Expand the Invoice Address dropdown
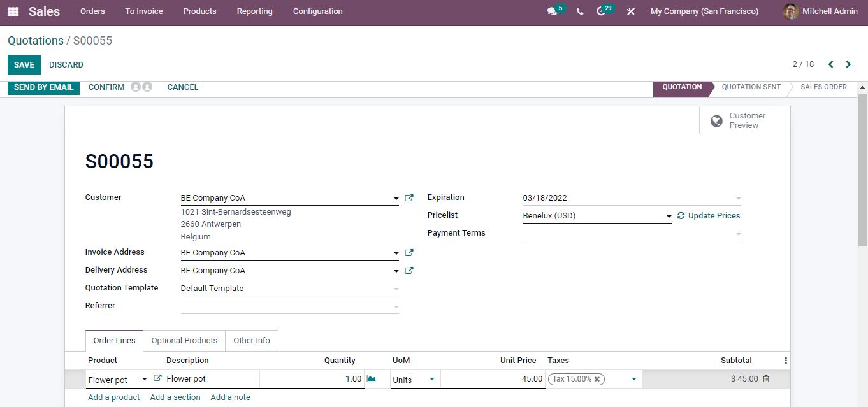This screenshot has width=868, height=407. click(396, 253)
